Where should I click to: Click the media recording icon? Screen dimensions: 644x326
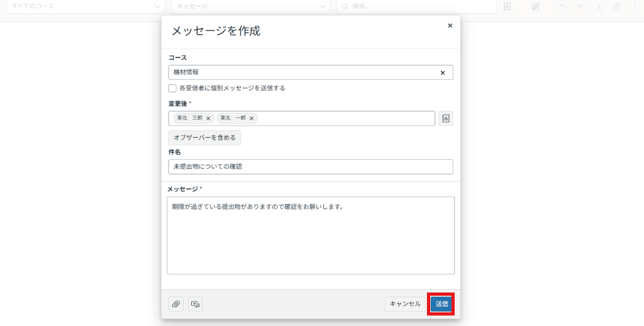(x=195, y=304)
